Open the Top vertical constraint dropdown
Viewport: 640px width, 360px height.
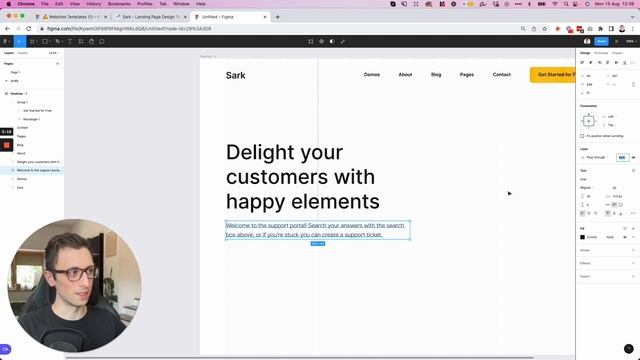[x=611, y=125]
